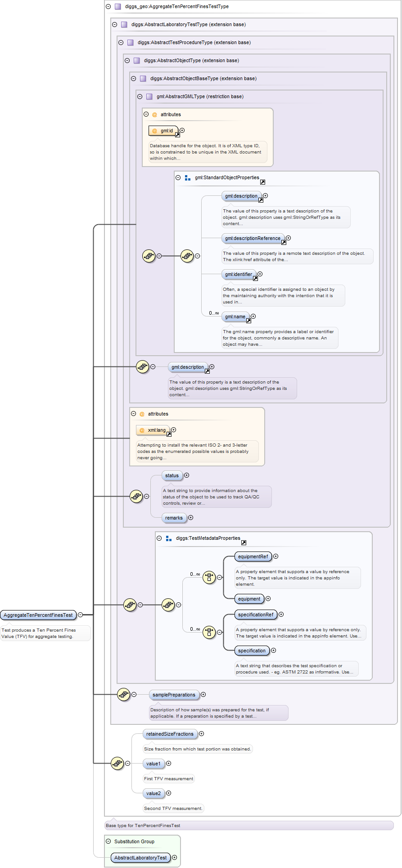Expand the retainedSizeFractions element
Viewport: 402px width, 868px height.
pyautogui.click(x=201, y=734)
